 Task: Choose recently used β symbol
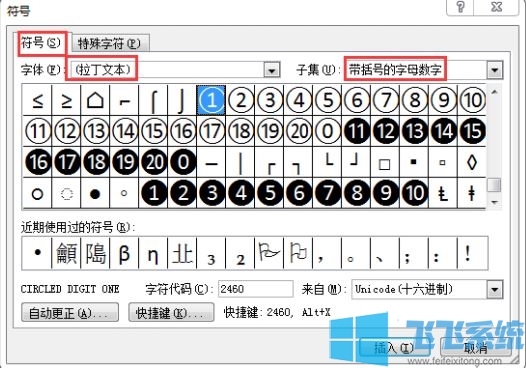(x=124, y=253)
